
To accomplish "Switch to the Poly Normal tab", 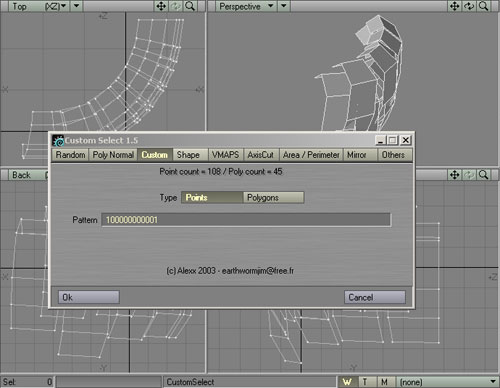I will 113,155.
